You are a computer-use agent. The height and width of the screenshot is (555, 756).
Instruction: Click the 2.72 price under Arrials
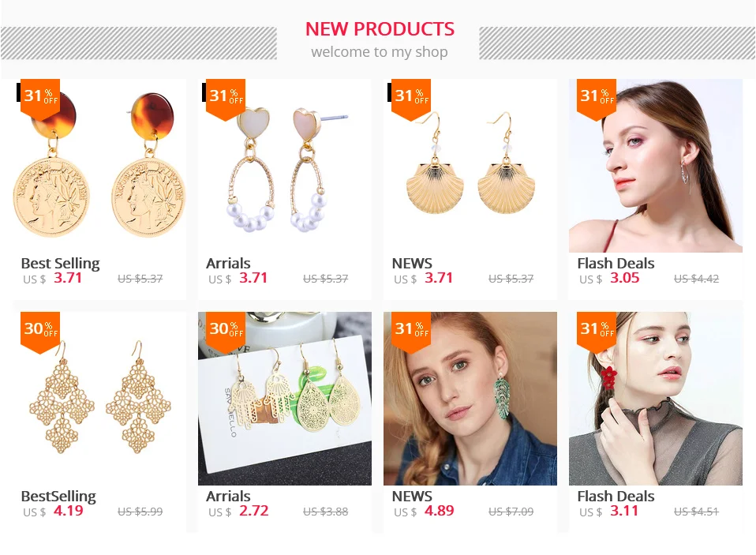(x=253, y=511)
